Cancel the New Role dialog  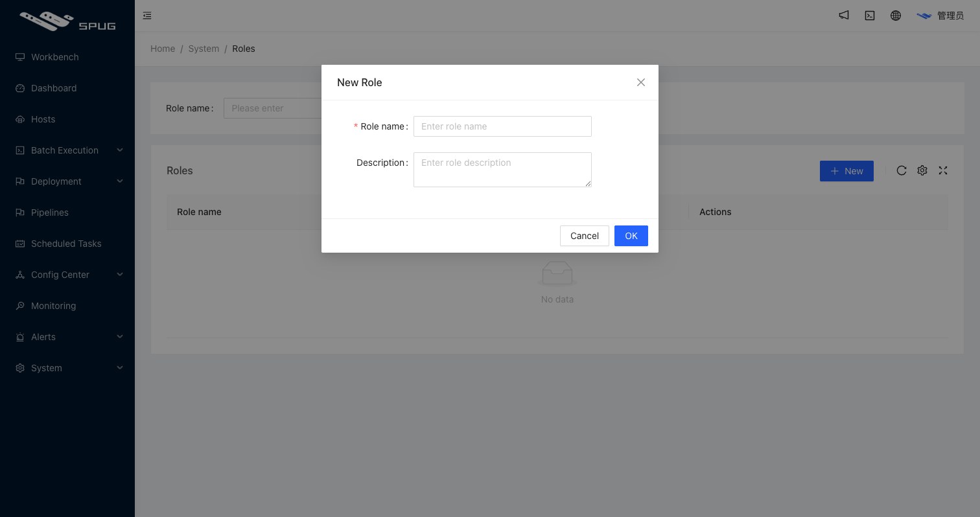click(x=585, y=236)
